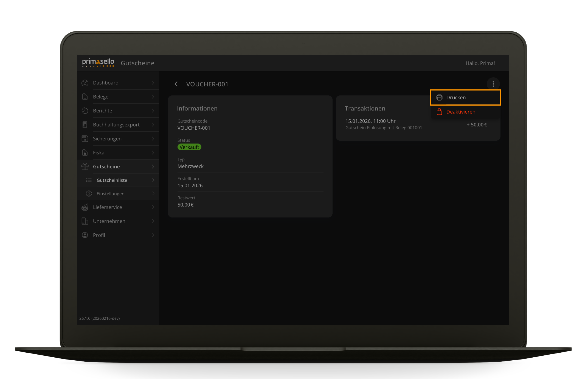
Task: Open the three-dot options menu
Action: pos(493,84)
